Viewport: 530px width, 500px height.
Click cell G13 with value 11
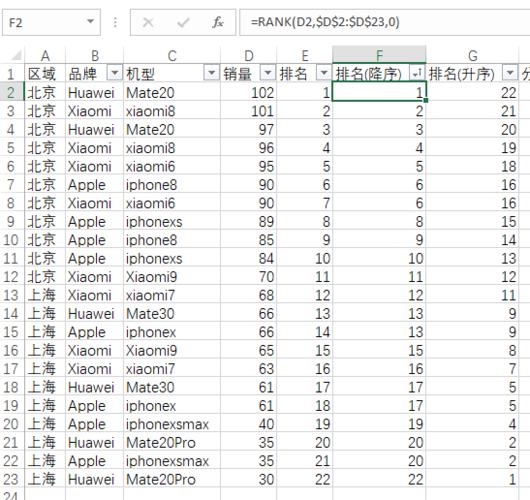[472, 295]
